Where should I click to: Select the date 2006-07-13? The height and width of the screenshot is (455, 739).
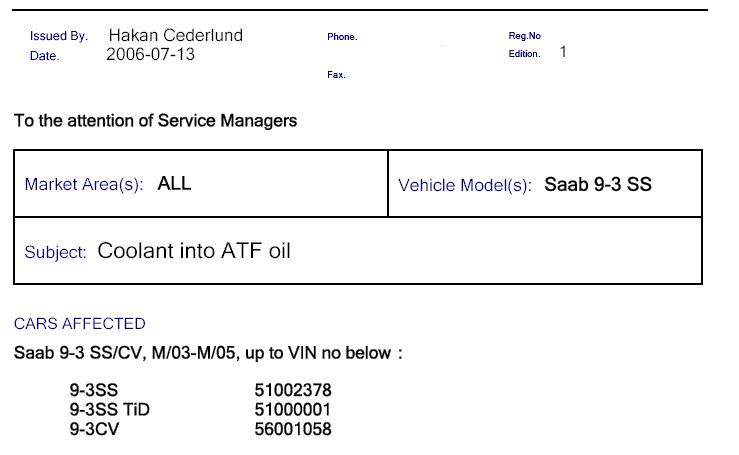(150, 55)
